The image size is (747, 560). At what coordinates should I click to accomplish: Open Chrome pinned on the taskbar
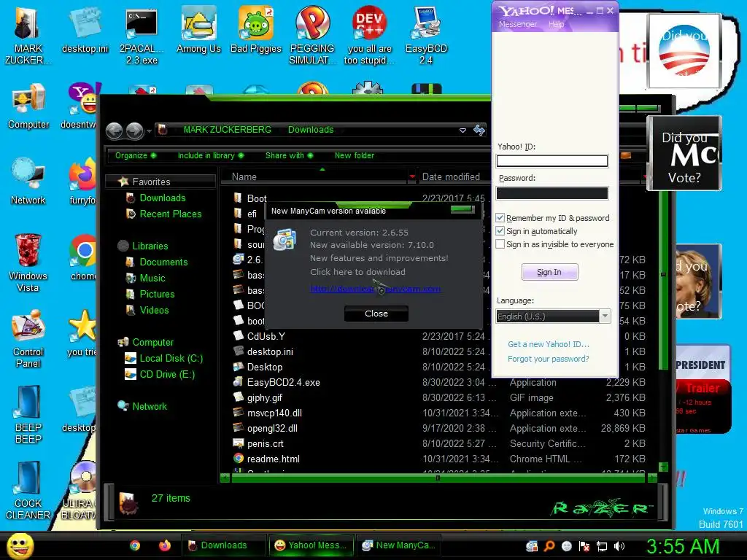(x=135, y=545)
